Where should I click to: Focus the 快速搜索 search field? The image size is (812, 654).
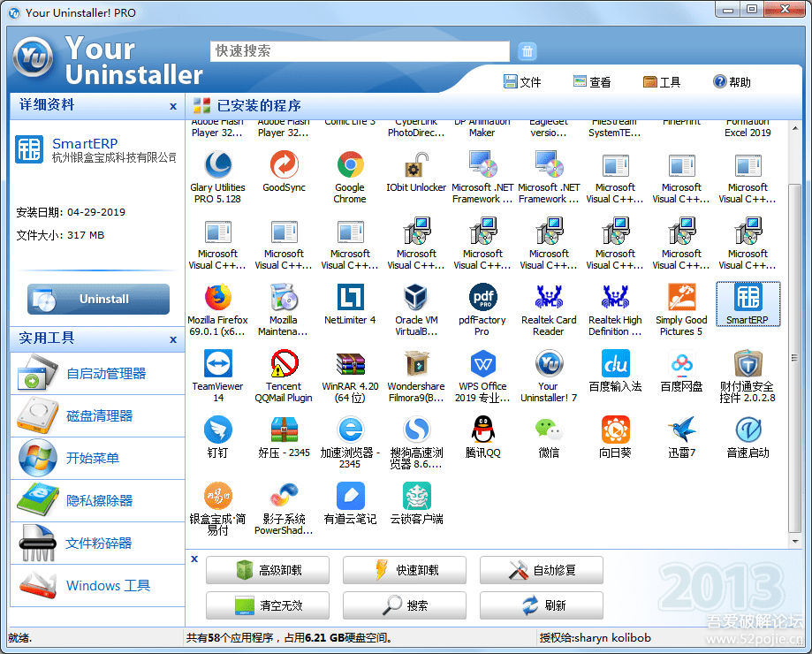tap(360, 50)
